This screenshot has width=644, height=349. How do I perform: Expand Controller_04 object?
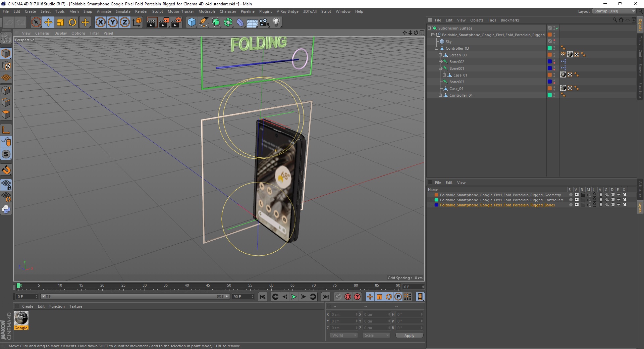coord(440,95)
